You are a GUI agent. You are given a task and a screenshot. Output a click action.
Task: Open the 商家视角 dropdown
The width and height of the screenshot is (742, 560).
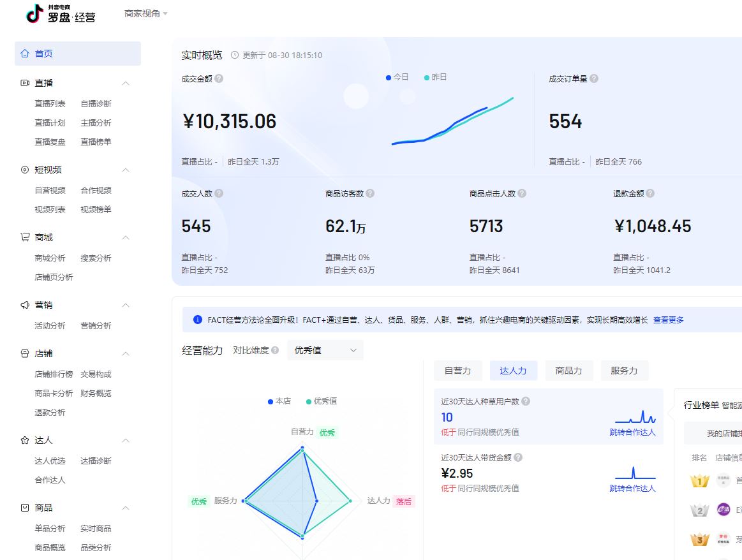145,14
